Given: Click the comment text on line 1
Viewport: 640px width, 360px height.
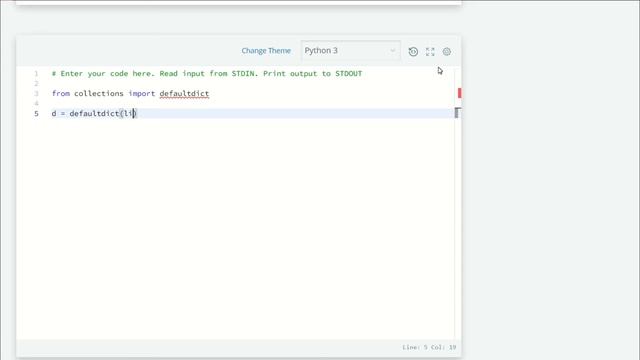Looking at the screenshot, I should (x=207, y=73).
